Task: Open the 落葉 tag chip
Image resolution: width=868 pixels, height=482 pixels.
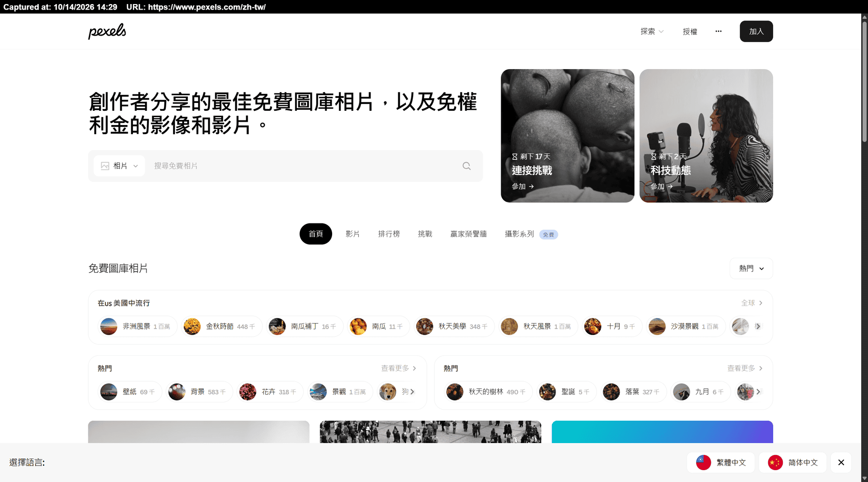Action: point(633,392)
